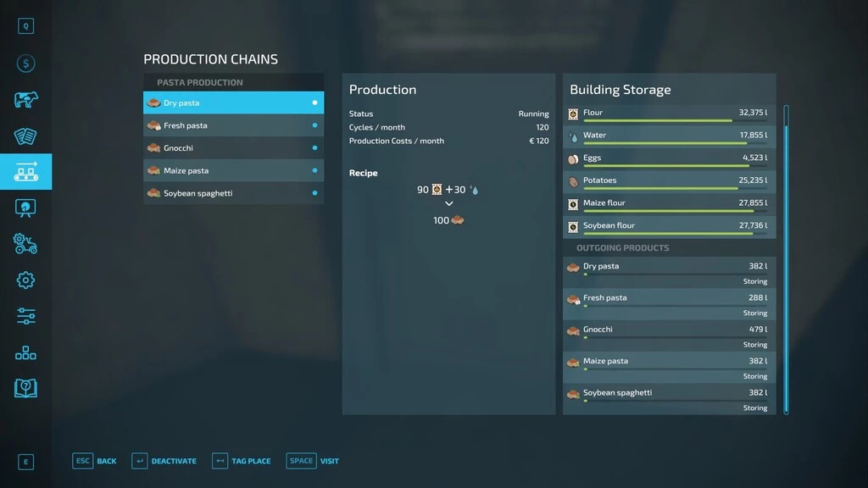Click the Building Storage vertical scrollbar
868x488 pixels.
point(786,259)
